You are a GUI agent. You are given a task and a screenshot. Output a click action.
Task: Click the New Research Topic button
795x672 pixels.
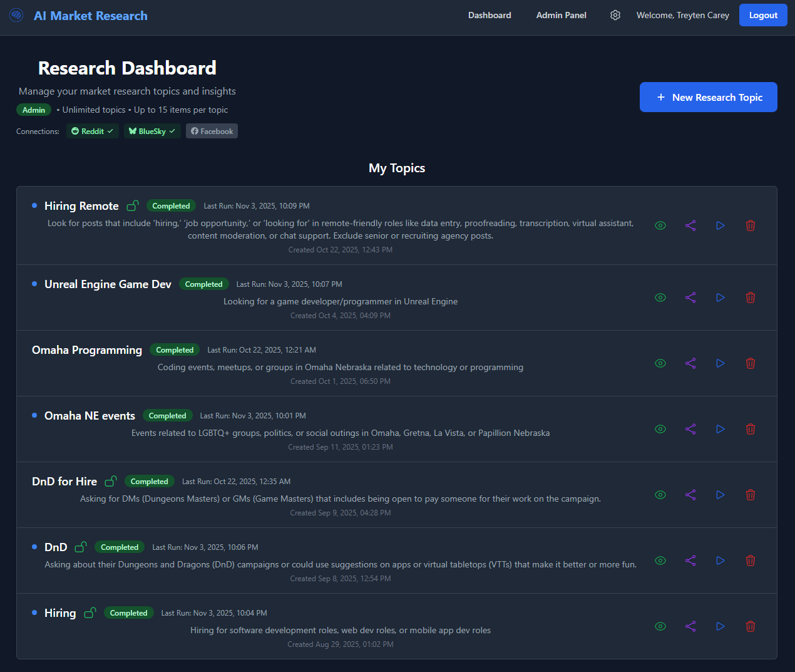(708, 97)
